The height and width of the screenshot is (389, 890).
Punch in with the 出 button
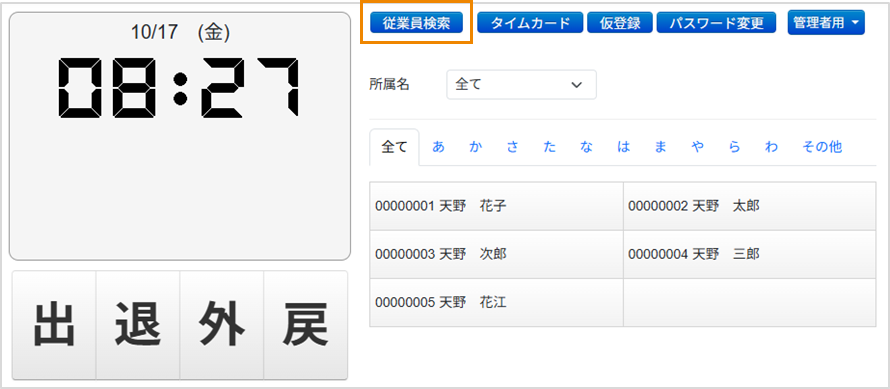pos(54,325)
